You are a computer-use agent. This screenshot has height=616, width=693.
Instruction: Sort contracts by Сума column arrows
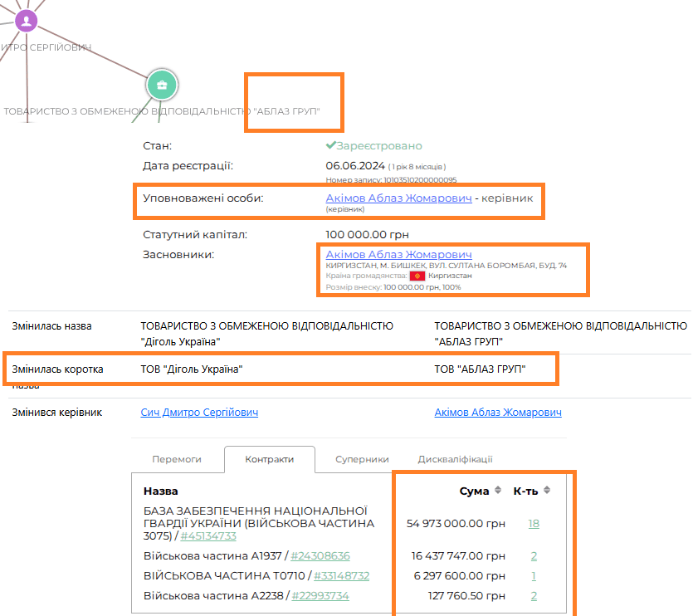[498, 491]
